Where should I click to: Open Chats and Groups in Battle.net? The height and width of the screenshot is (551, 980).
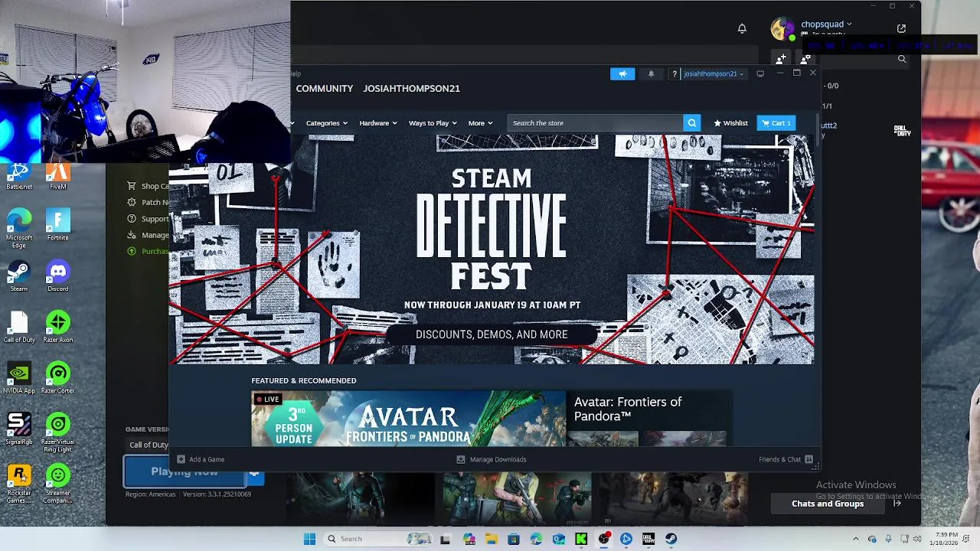point(828,504)
